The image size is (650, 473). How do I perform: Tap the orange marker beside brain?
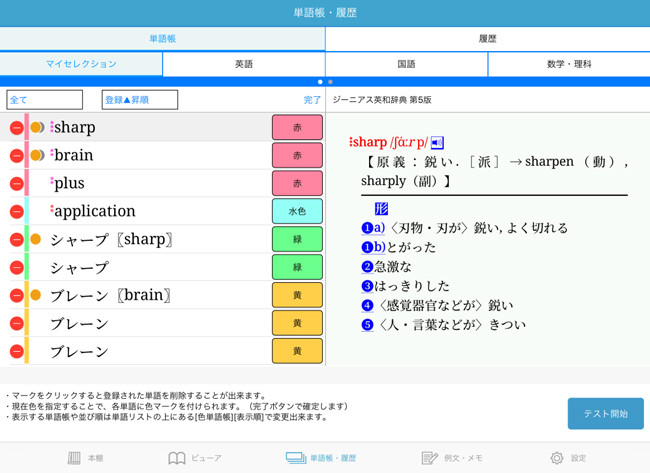pyautogui.click(x=37, y=155)
